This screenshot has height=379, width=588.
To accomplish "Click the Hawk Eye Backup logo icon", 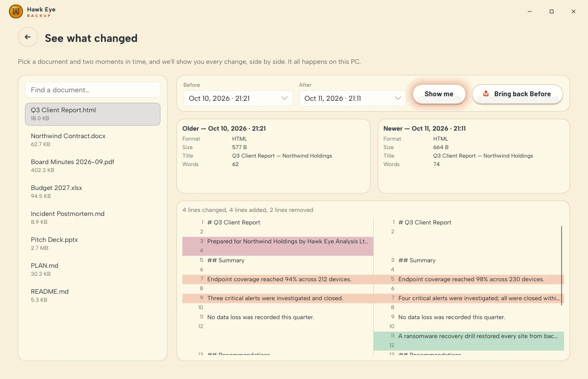I will coord(16,11).
